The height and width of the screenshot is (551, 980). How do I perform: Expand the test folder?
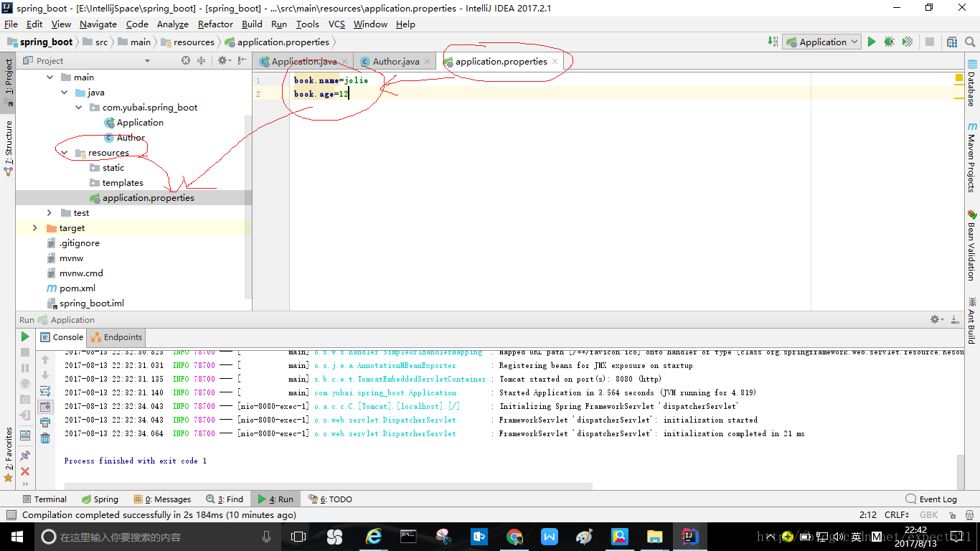50,212
